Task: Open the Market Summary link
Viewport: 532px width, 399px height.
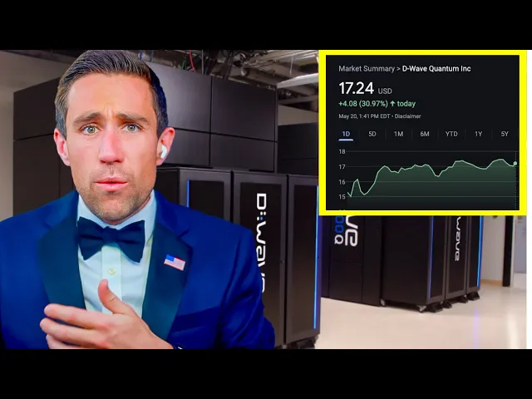Action: pyautogui.click(x=367, y=68)
